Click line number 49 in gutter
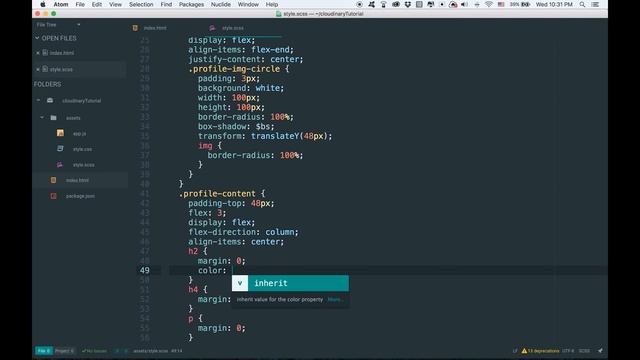Image resolution: width=640 pixels, height=360 pixels. pos(144,270)
